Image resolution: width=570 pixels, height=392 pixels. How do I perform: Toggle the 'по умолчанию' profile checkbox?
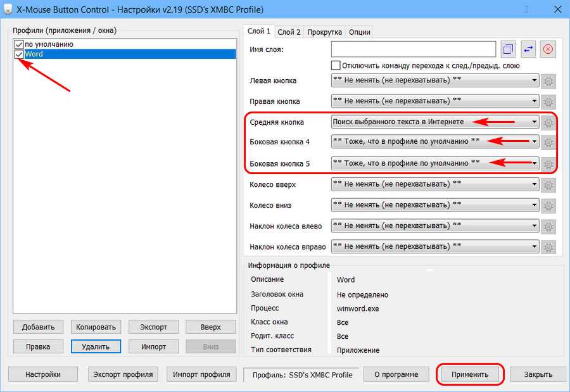pyautogui.click(x=19, y=44)
